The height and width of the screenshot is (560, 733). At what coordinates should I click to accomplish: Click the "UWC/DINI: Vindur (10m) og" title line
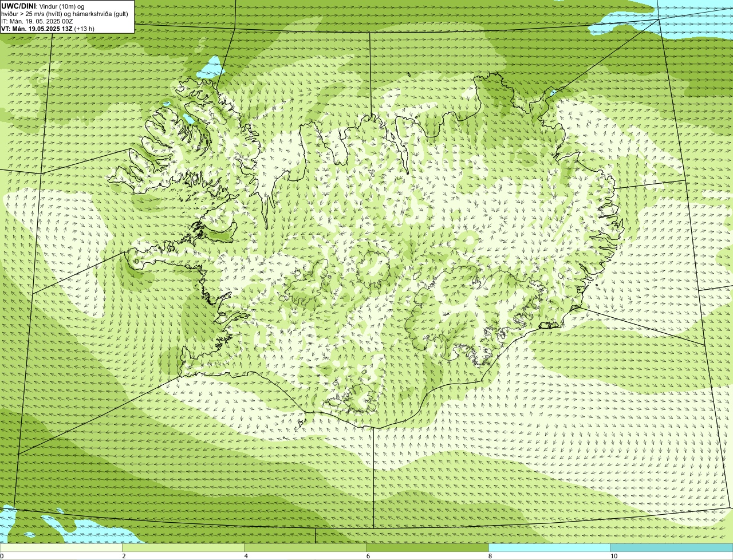coord(43,6)
